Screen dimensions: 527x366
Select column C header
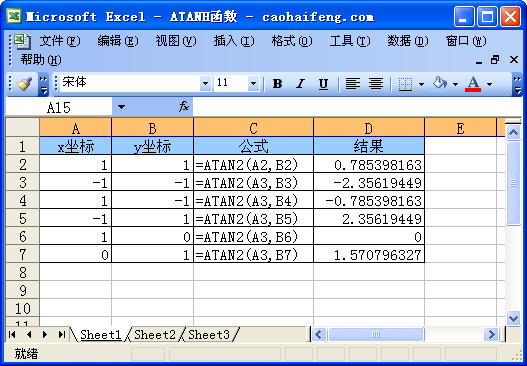(253, 128)
